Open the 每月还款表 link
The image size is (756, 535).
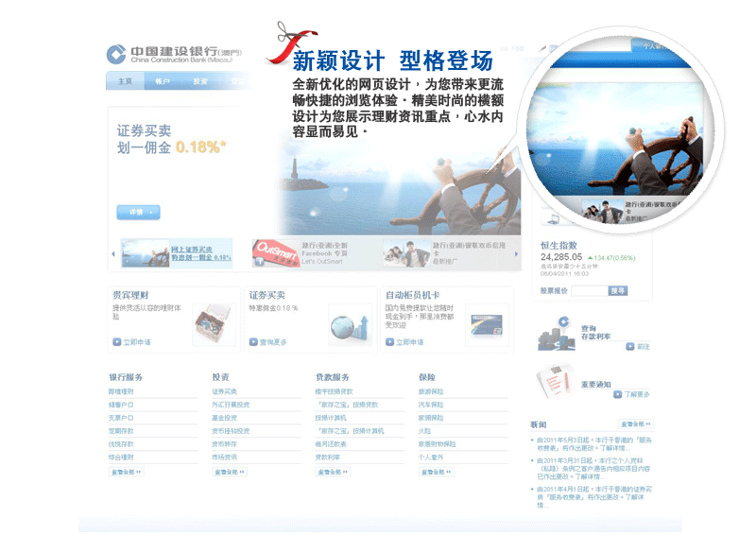[x=331, y=444]
